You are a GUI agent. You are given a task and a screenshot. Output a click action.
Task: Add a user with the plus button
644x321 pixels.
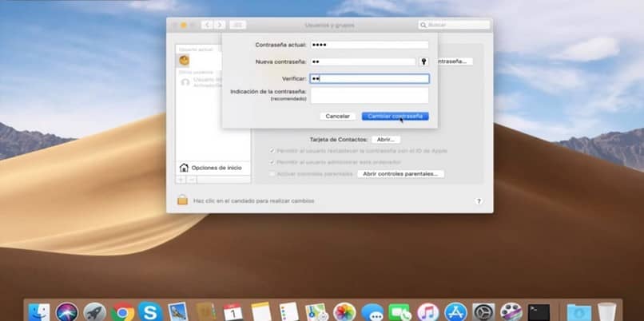point(181,180)
